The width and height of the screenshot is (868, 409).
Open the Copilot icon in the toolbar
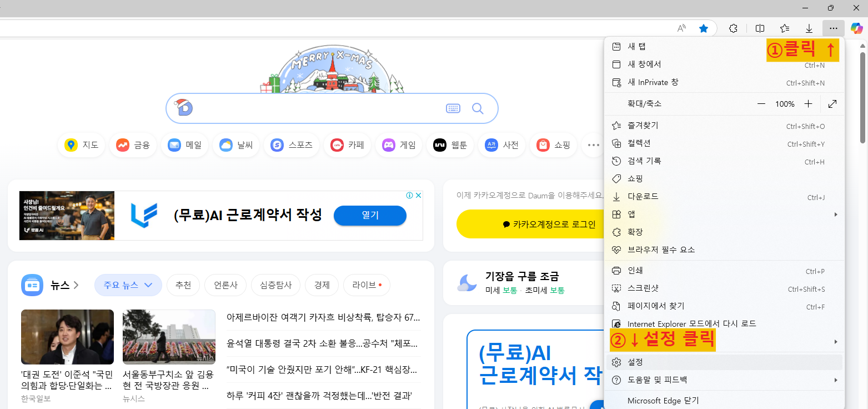(857, 28)
